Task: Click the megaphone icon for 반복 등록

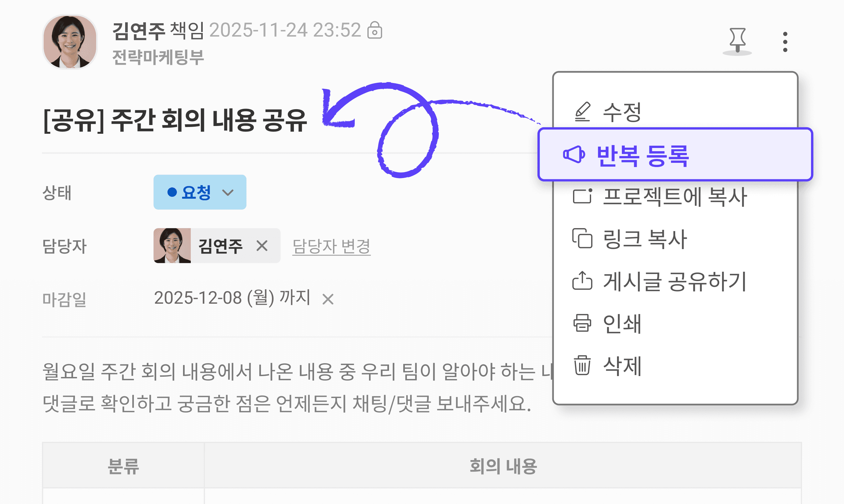Action: [x=574, y=154]
